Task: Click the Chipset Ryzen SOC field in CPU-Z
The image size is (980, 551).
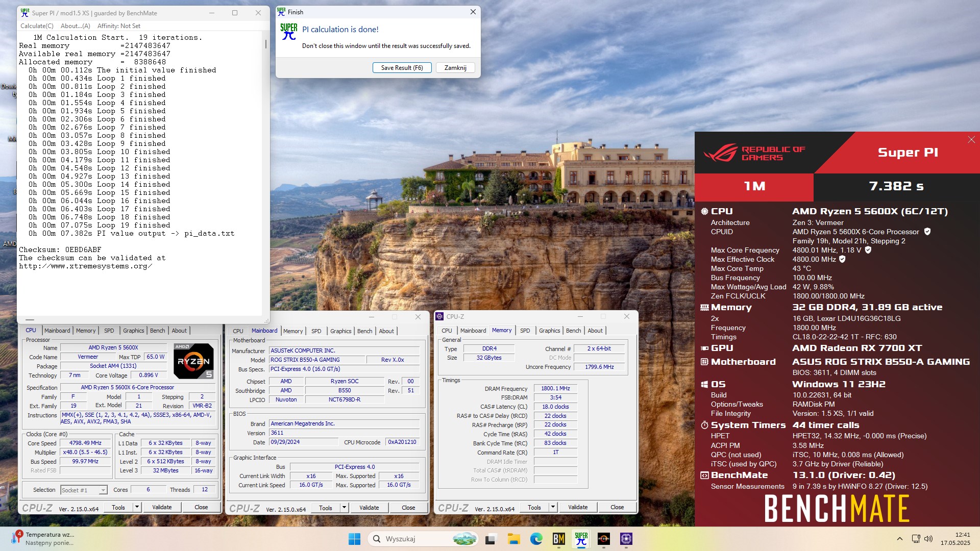Action: pyautogui.click(x=345, y=381)
